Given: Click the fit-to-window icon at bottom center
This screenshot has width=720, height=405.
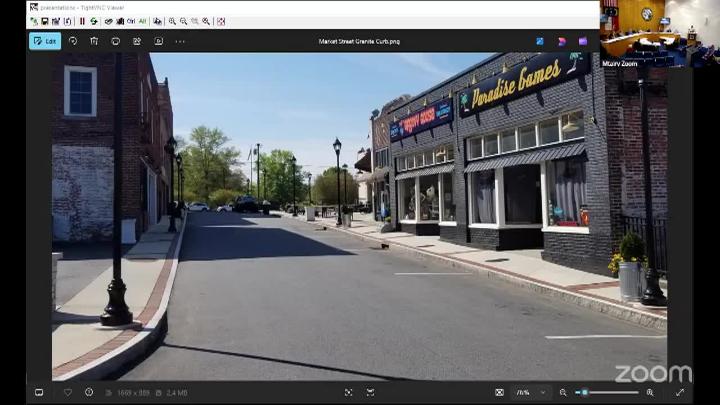Looking at the screenshot, I should pos(349,393).
